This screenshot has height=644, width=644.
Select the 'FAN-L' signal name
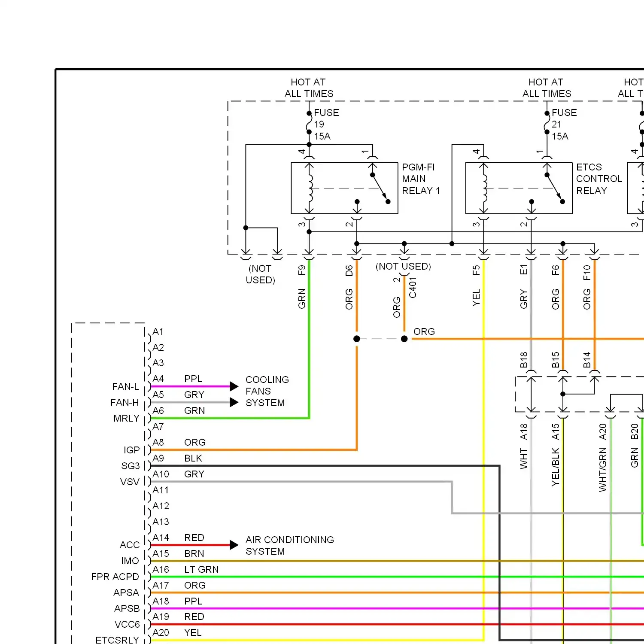125,386
